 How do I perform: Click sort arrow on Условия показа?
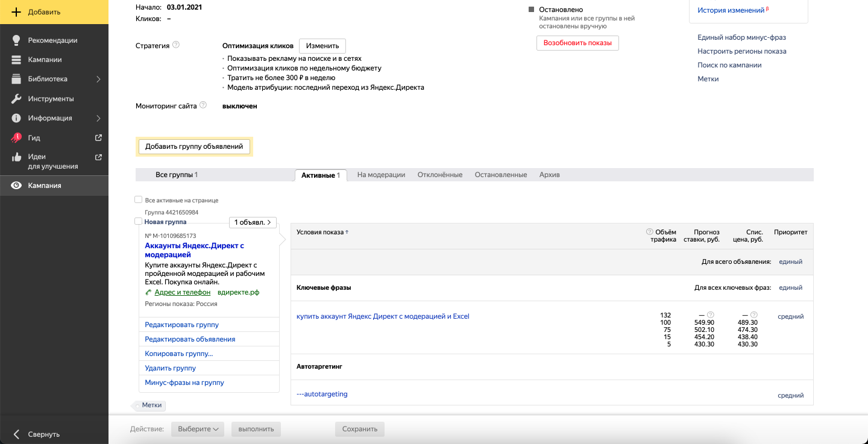coord(347,232)
